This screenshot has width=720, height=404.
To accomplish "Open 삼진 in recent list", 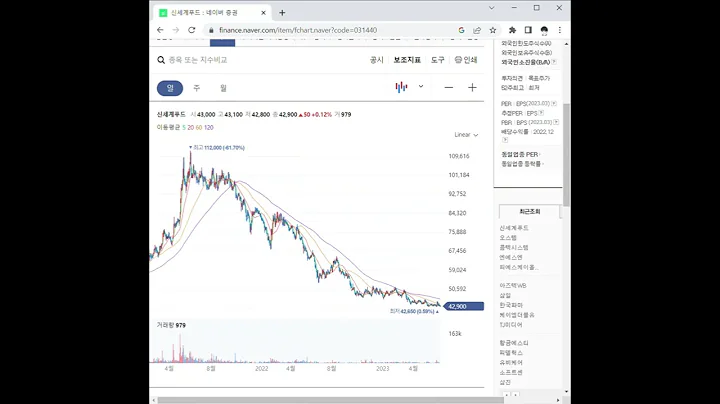I will tap(505, 382).
